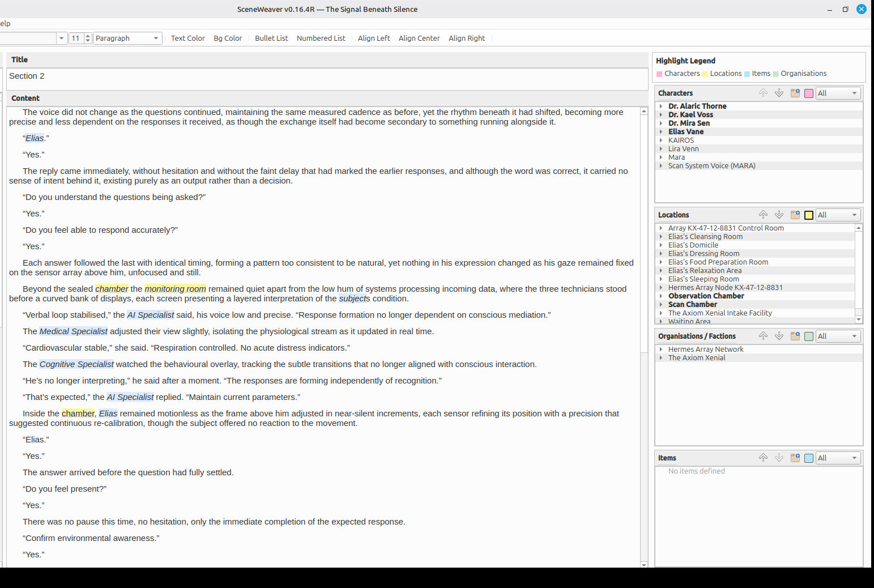
Task: Open the Organisations filter 'All' dropdown
Action: pos(838,336)
